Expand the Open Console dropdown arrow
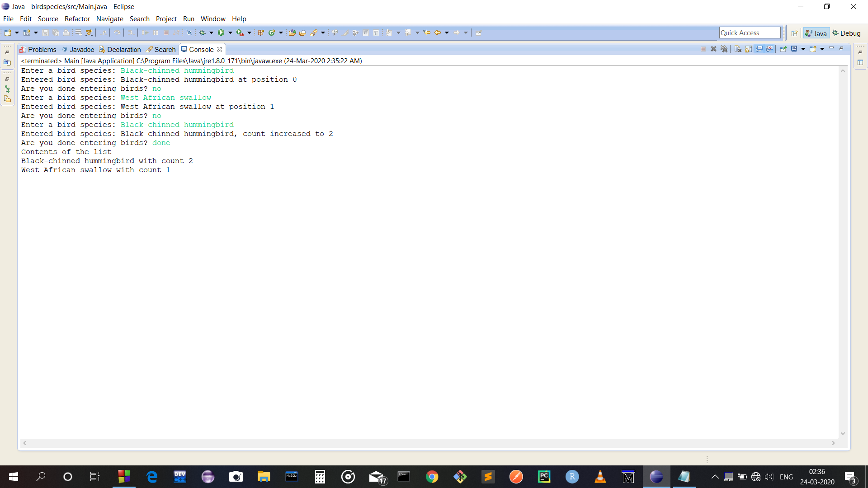Screen dimensions: 868x488 (822, 49)
